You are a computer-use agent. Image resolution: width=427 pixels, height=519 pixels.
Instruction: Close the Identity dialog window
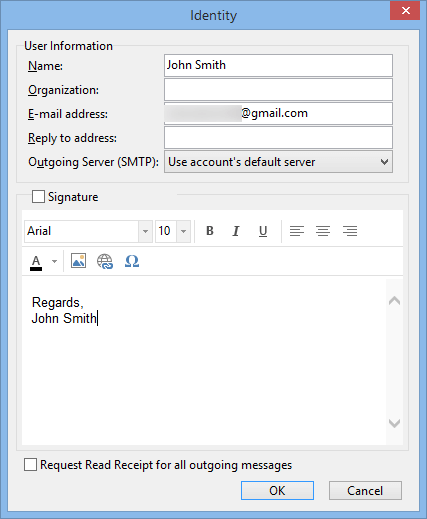coord(405,11)
